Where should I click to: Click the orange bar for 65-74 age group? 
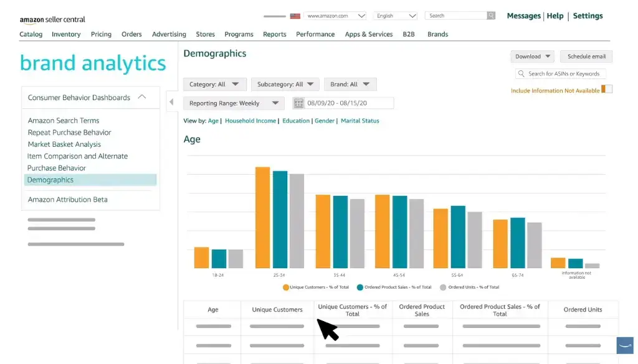tap(500, 244)
